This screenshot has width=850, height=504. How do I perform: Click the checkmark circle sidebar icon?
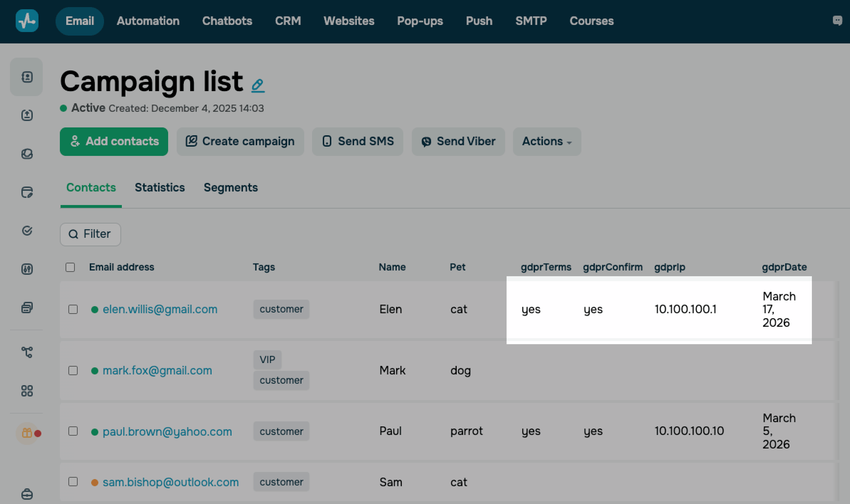[x=27, y=231]
